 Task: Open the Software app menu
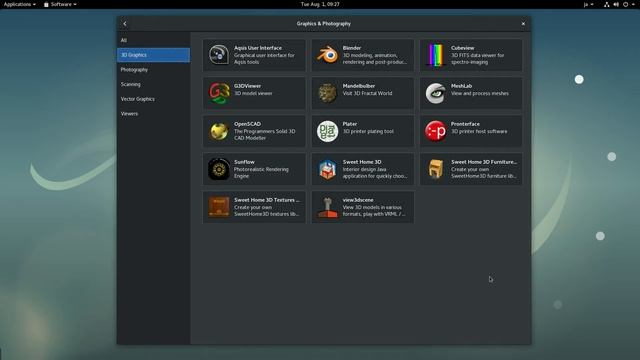60,4
